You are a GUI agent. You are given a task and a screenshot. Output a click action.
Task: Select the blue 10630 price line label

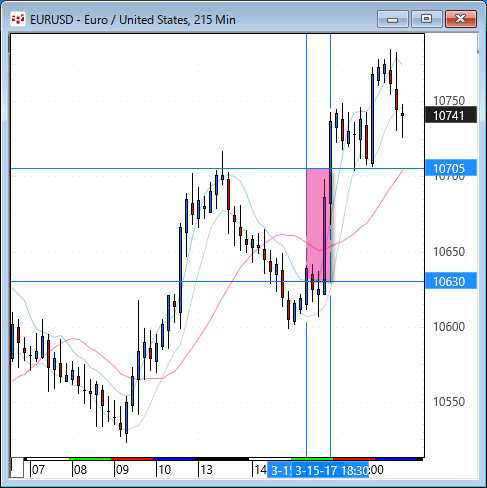451,281
